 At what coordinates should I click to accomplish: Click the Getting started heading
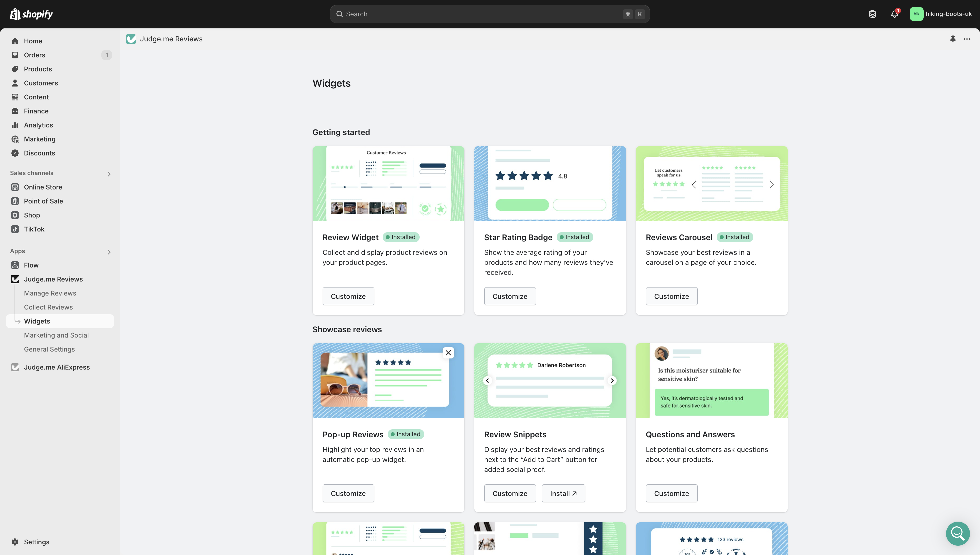tap(341, 132)
